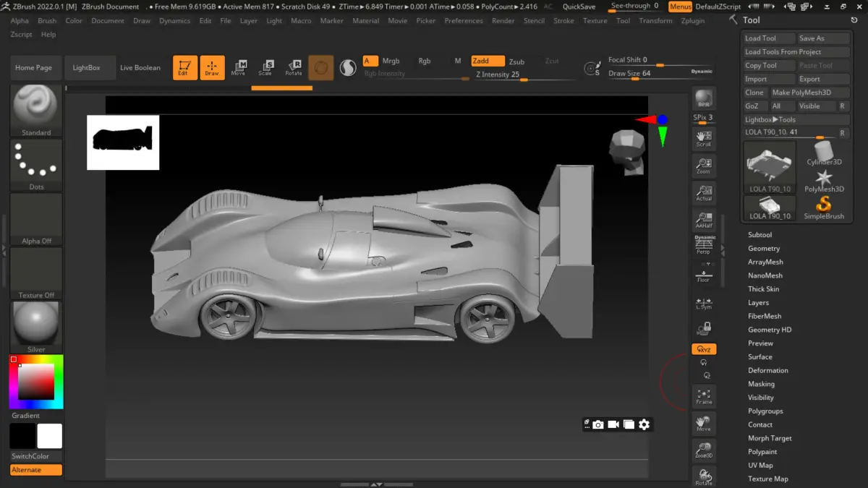Image resolution: width=868 pixels, height=488 pixels.
Task: Expand the Subtool palette section
Action: click(x=759, y=235)
